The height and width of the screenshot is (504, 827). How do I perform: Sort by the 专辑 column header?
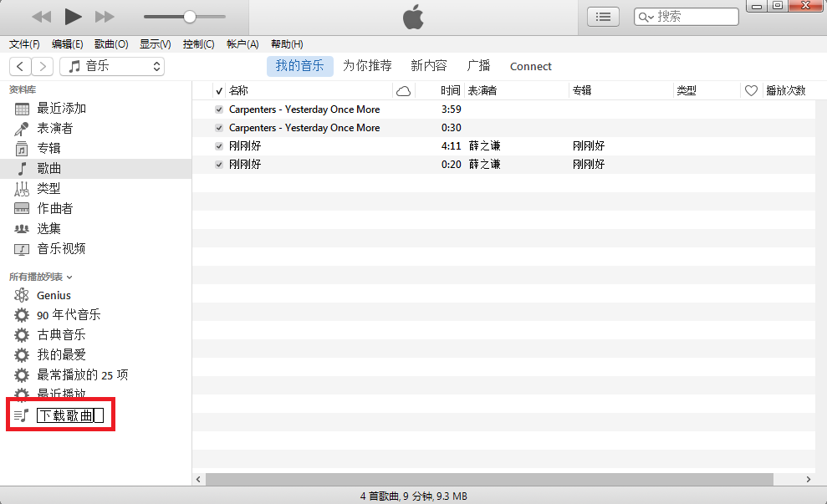point(582,90)
